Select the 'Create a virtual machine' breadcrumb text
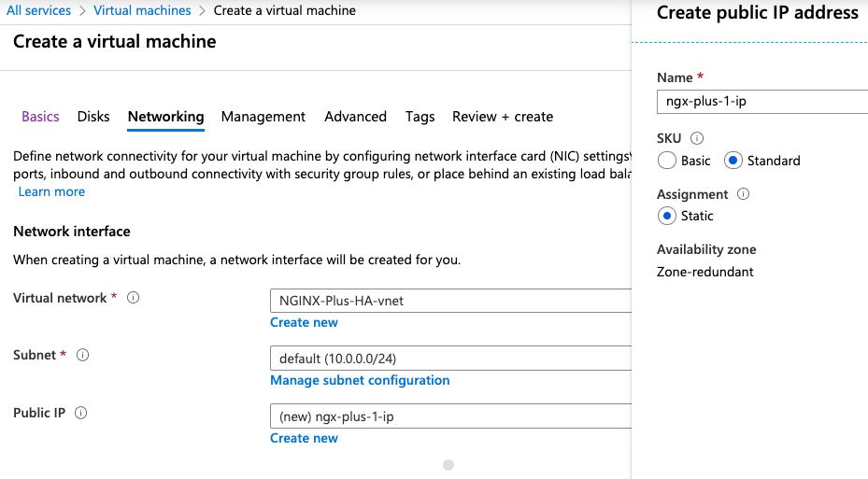This screenshot has width=868, height=479. point(285,10)
